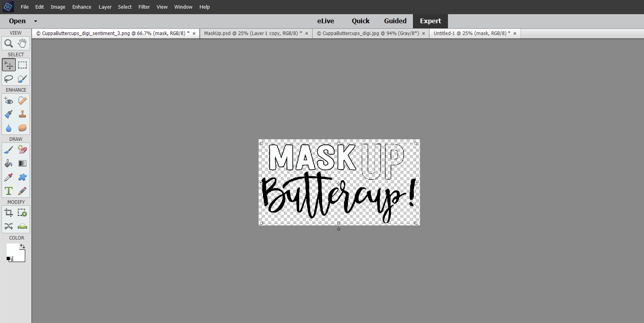Select the Type tool
644x323 pixels.
point(9,191)
